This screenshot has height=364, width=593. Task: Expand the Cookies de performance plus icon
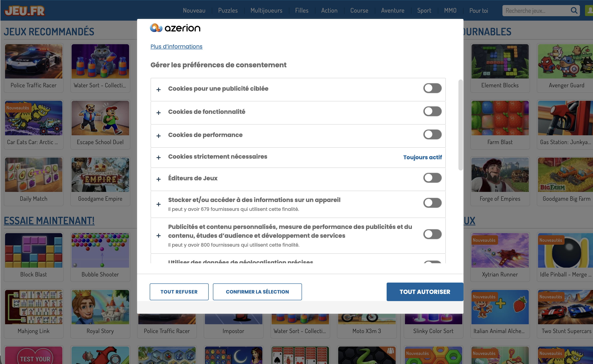tap(159, 136)
